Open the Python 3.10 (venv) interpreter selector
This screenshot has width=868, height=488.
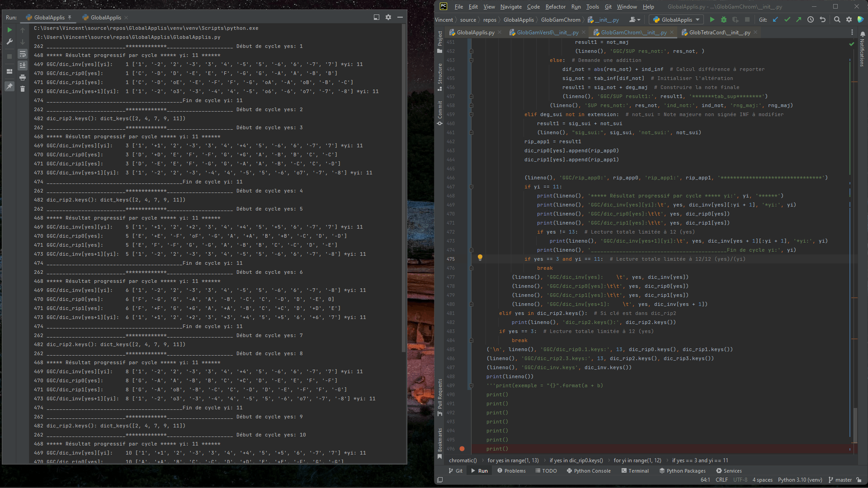pyautogui.click(x=800, y=480)
